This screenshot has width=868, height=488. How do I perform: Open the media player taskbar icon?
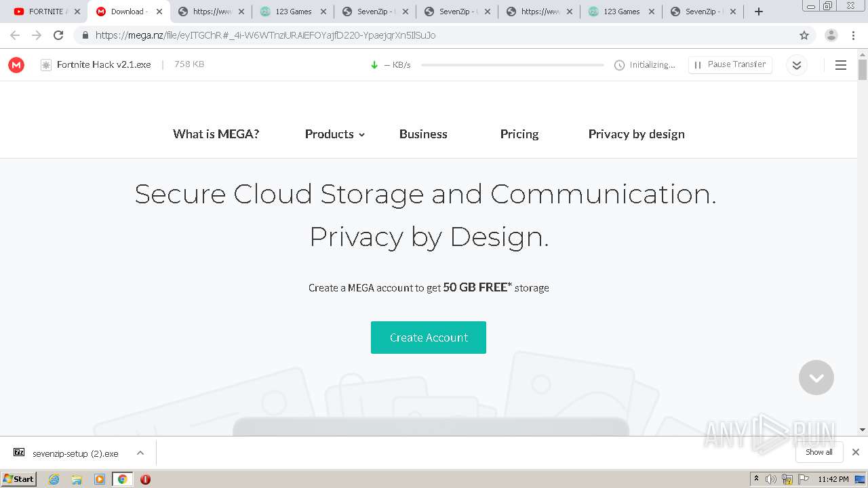[100, 479]
